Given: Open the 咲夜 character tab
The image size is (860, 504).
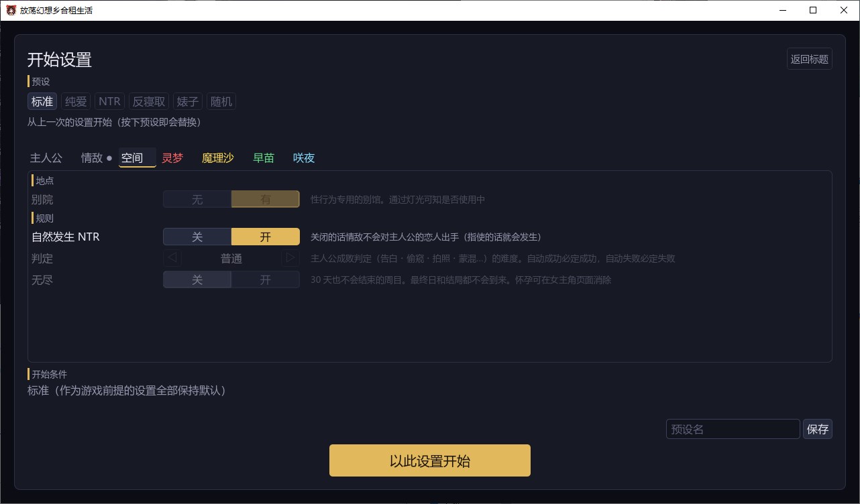Looking at the screenshot, I should [304, 158].
